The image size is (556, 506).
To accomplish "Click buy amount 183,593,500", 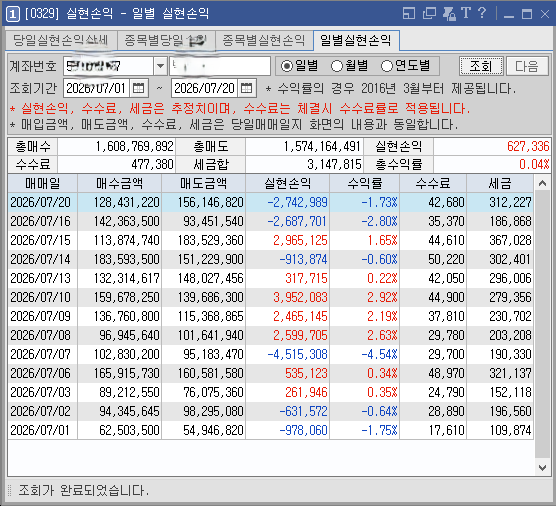I will 127,260.
